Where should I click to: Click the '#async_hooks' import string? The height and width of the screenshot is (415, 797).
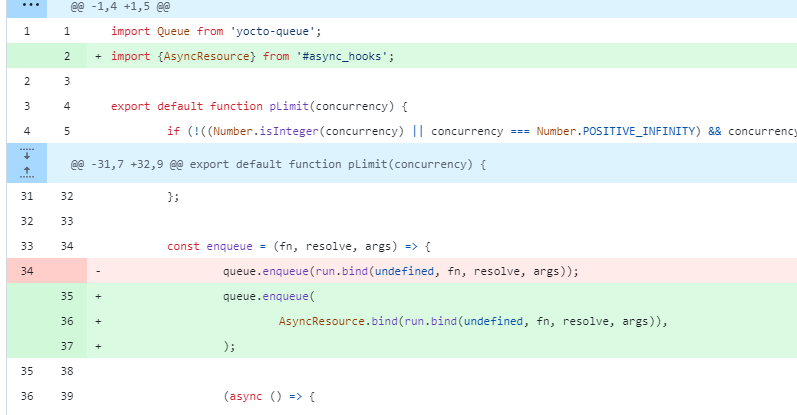tap(343, 56)
